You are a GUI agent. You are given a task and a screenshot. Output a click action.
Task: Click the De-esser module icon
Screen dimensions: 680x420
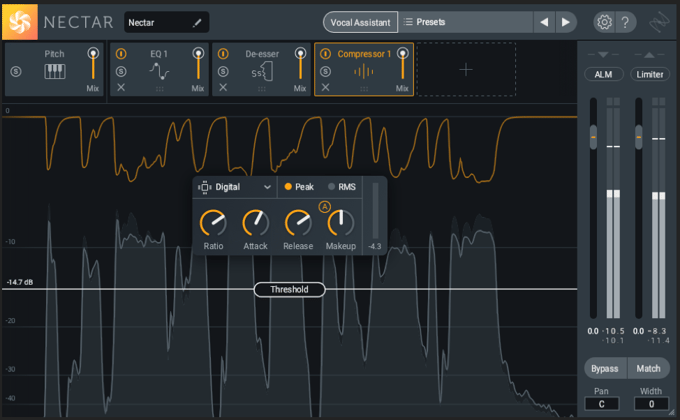(x=262, y=72)
